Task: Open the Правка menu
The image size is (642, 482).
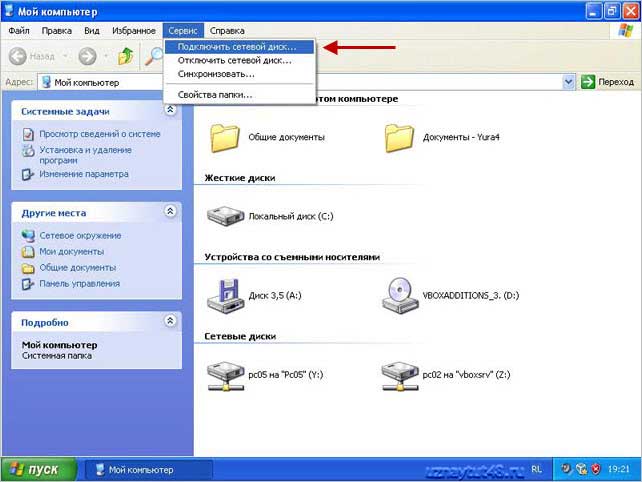Action: click(x=57, y=31)
